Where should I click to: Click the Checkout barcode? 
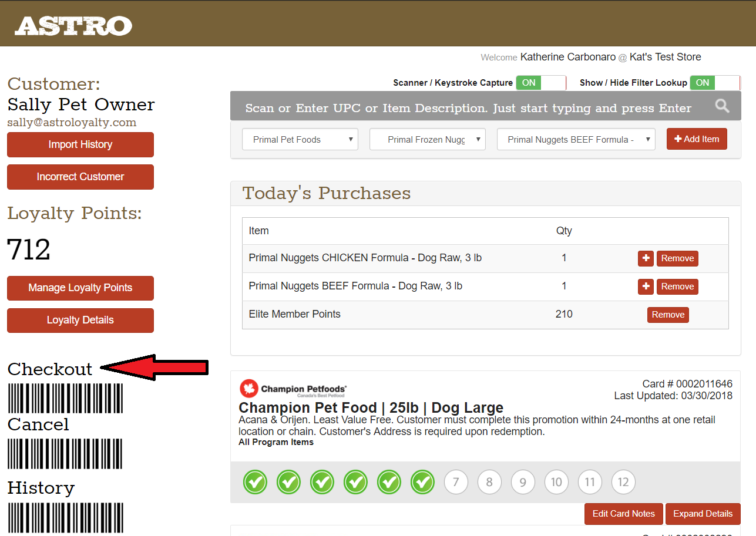[x=65, y=398]
